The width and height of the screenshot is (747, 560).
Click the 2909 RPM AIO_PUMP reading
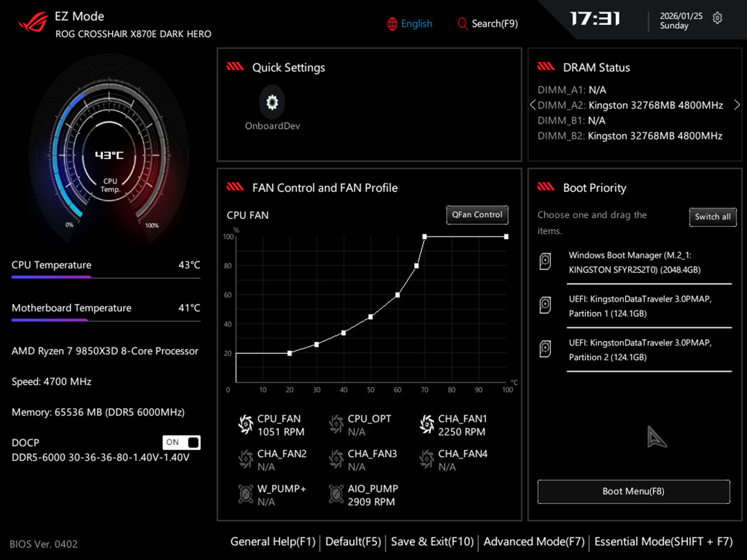(371, 502)
